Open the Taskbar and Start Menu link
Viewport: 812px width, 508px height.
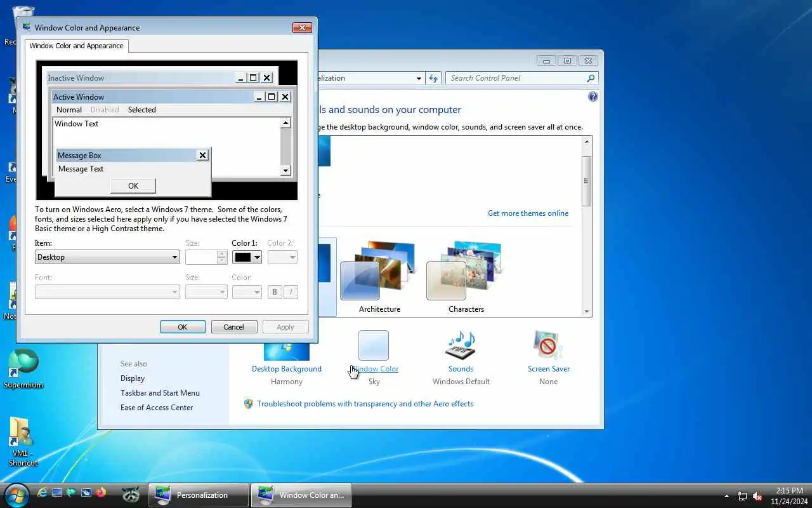[160, 393]
